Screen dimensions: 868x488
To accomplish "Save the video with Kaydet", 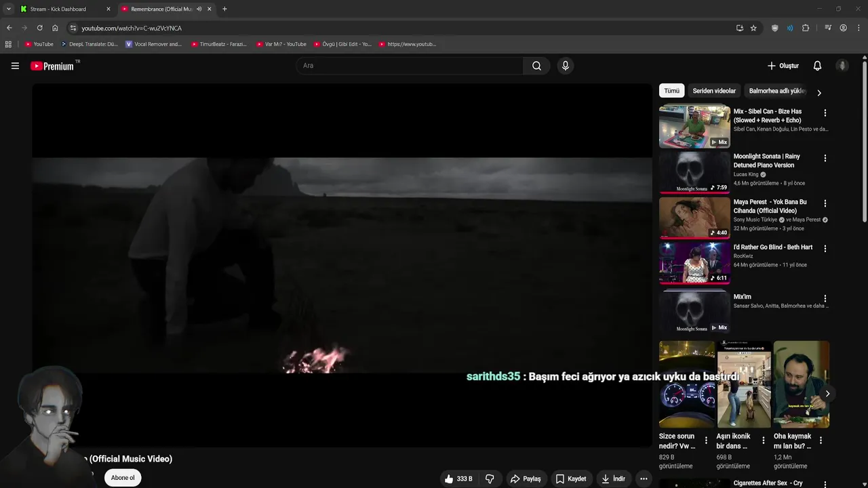I will (571, 479).
